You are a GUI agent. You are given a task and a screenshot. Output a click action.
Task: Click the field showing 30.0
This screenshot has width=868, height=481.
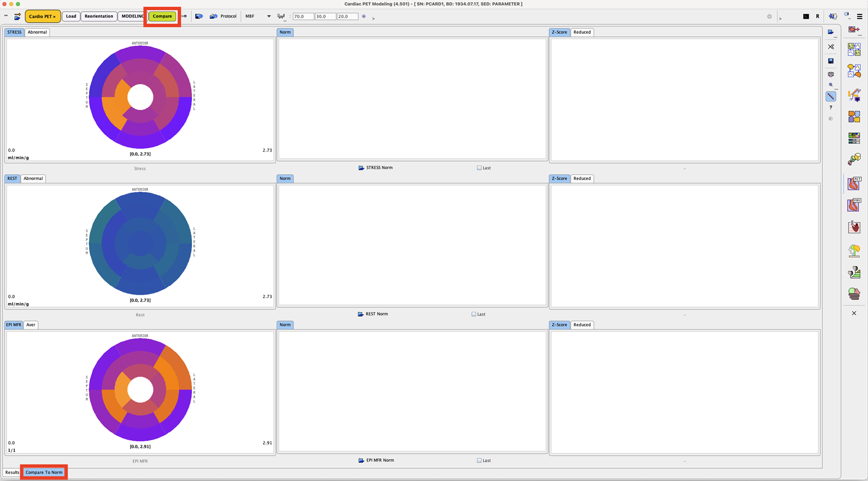(x=325, y=17)
